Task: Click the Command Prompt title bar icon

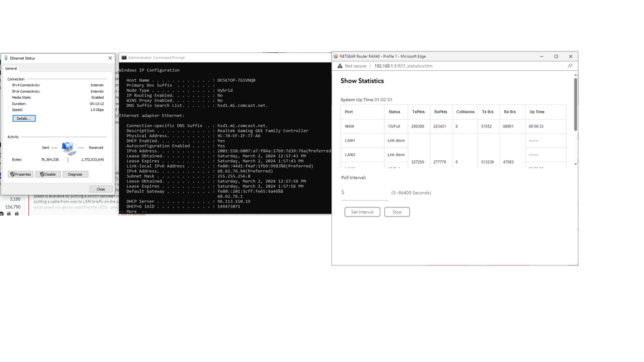Action: [x=124, y=57]
